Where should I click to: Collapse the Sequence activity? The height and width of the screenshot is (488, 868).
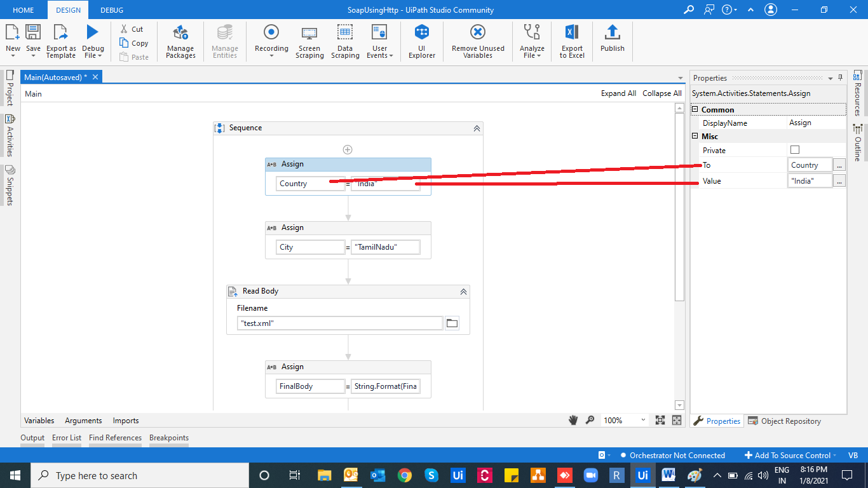pyautogui.click(x=477, y=128)
